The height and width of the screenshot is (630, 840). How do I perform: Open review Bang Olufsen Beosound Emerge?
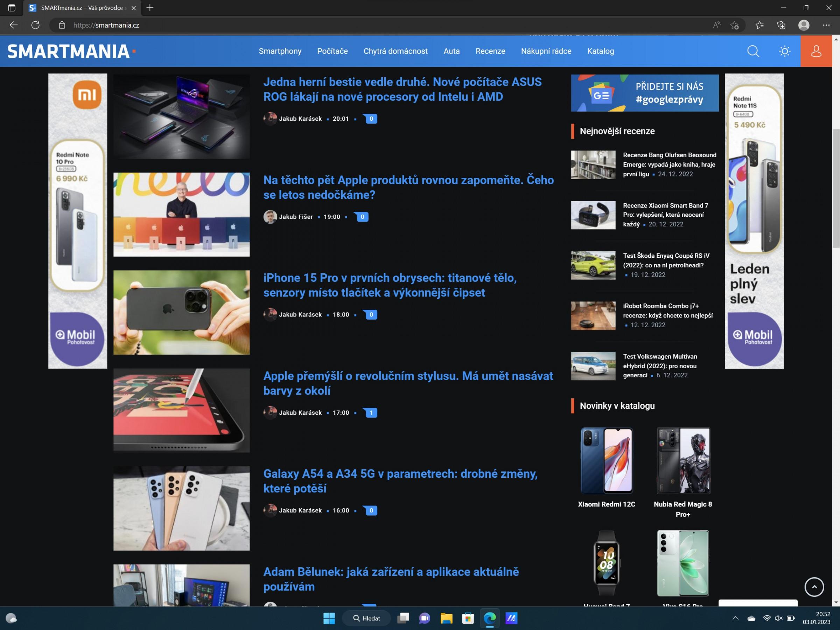click(670, 164)
